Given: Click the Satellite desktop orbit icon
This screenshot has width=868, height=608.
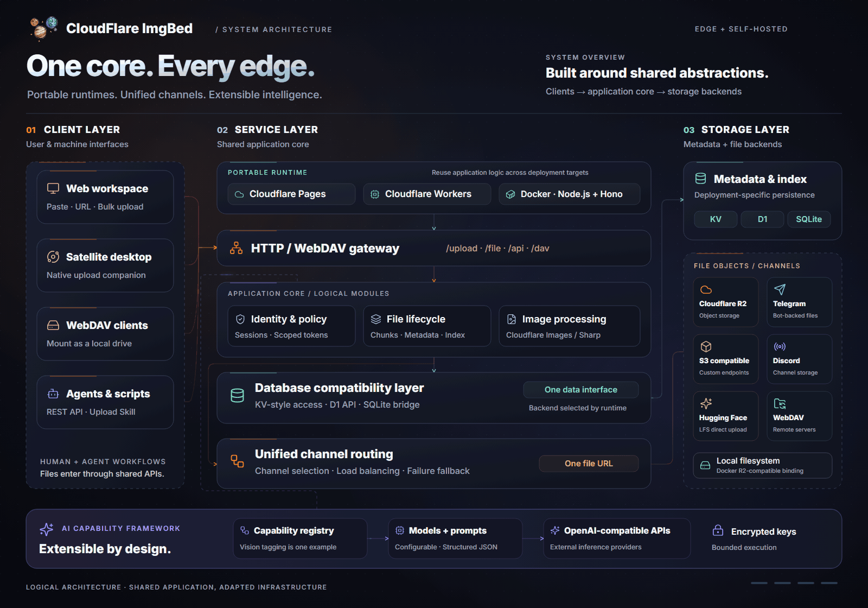Looking at the screenshot, I should 53,257.
